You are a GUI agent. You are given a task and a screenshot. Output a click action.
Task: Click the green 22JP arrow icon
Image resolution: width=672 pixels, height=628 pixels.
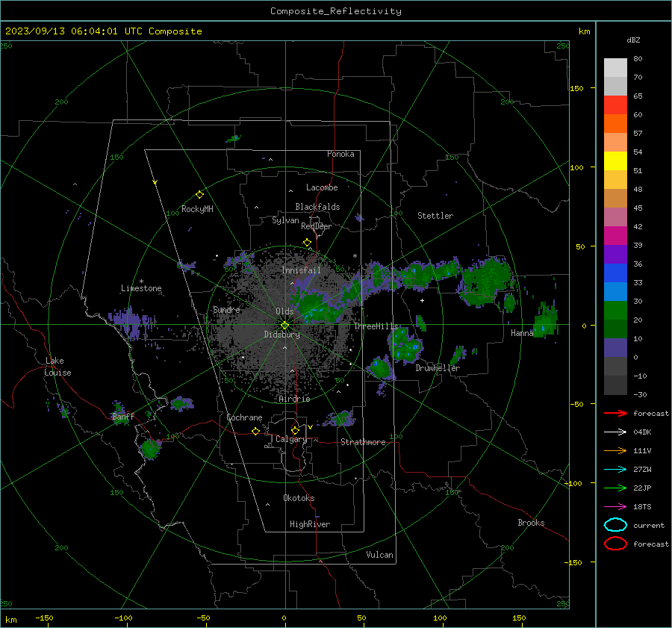[615, 488]
